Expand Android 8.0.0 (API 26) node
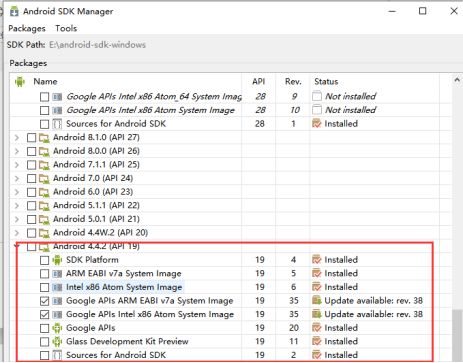This screenshot has width=463, height=363. coord(17,151)
